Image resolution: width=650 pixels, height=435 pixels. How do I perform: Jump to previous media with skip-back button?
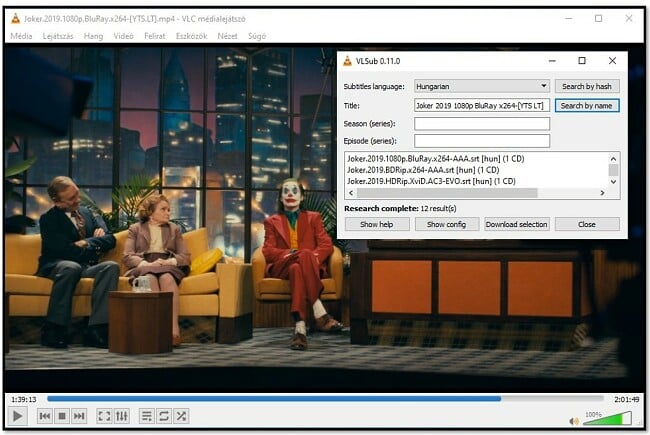coord(45,416)
